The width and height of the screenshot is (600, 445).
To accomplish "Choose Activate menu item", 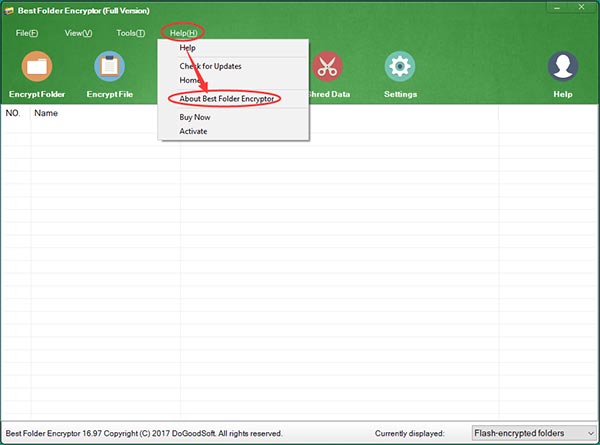I will pyautogui.click(x=233, y=131).
